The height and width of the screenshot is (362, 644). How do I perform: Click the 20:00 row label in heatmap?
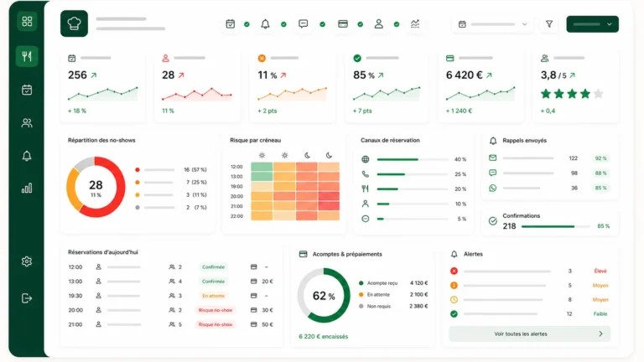click(x=236, y=197)
